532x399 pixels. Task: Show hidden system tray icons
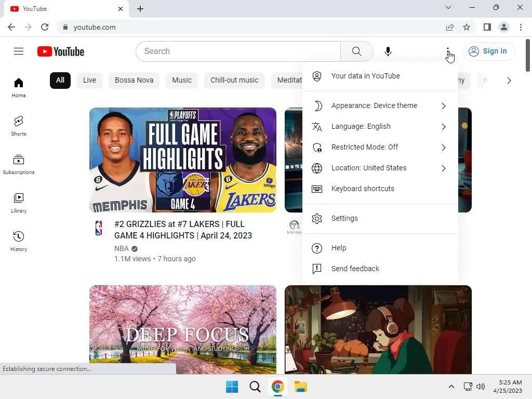[451, 387]
